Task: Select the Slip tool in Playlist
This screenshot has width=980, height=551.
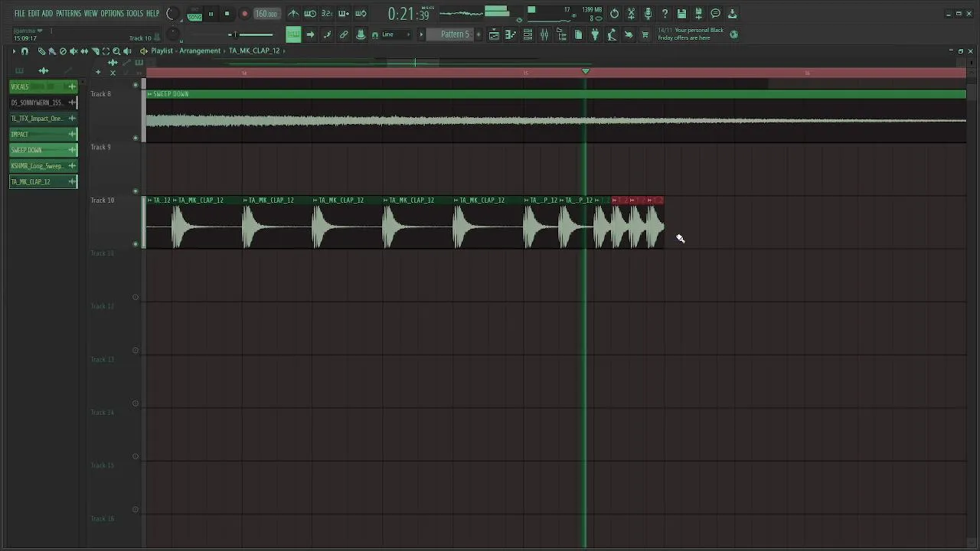Action: pos(84,51)
